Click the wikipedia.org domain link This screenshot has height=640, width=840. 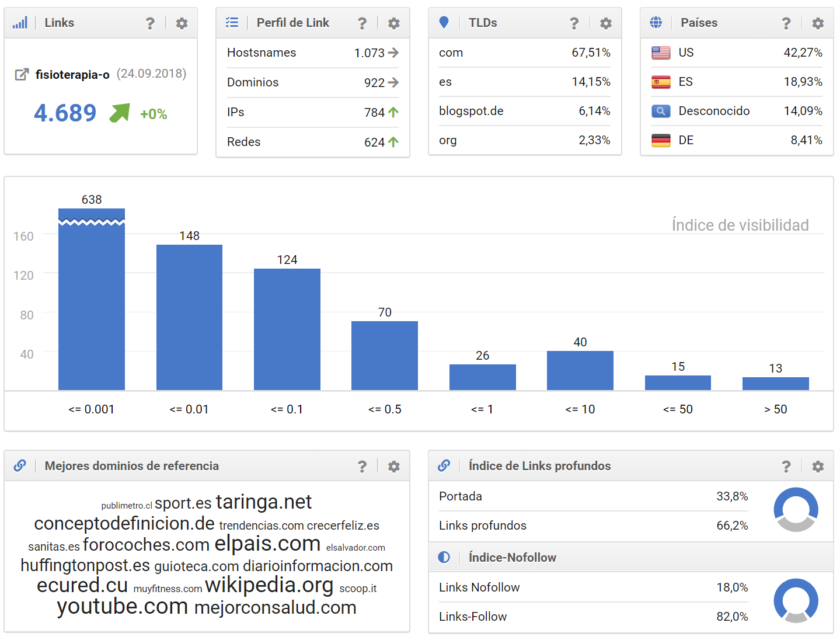pyautogui.click(x=269, y=585)
